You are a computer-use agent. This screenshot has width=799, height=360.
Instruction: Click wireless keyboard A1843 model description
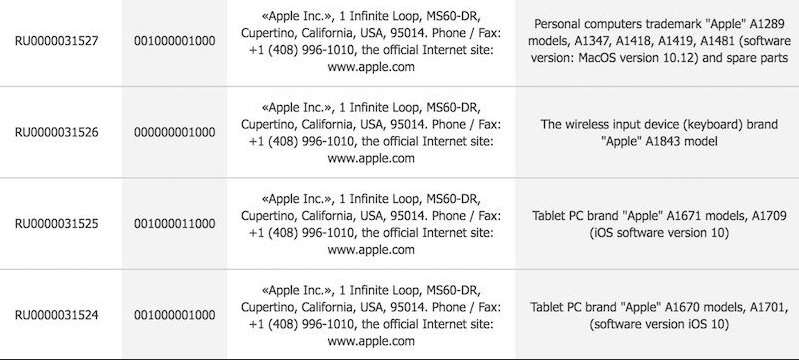pos(659,133)
